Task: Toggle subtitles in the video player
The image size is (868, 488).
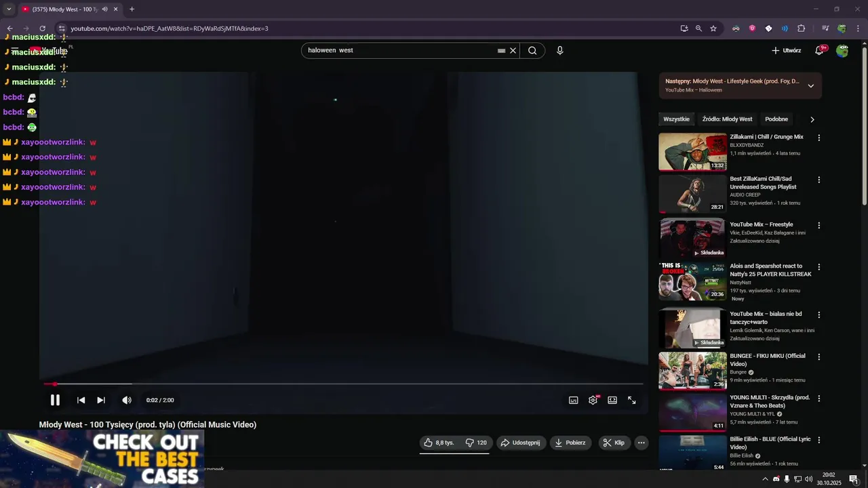Action: coord(573,400)
